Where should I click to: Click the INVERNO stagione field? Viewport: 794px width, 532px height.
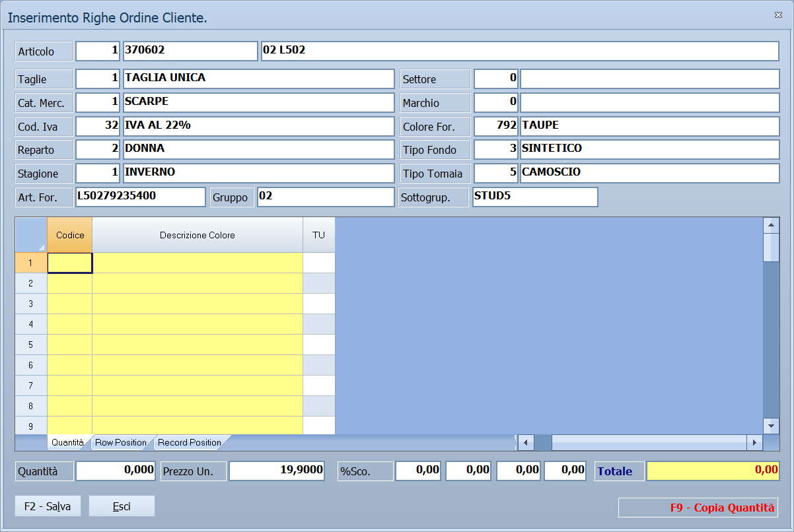[x=259, y=173]
